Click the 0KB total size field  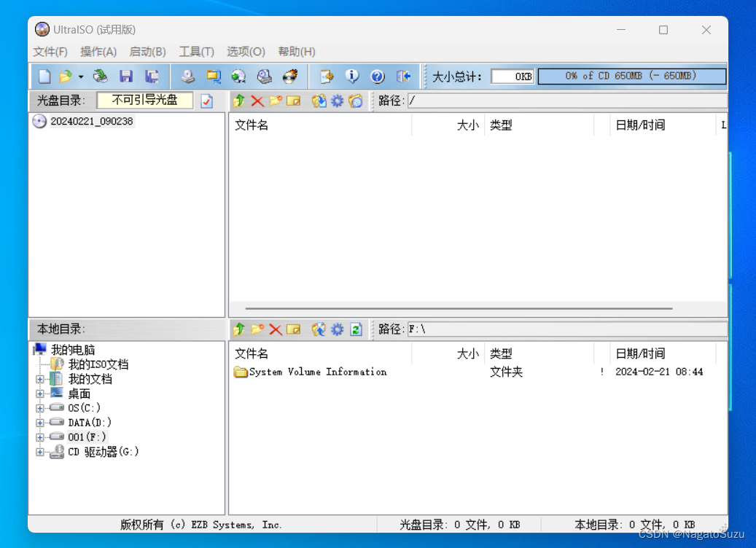tap(513, 76)
